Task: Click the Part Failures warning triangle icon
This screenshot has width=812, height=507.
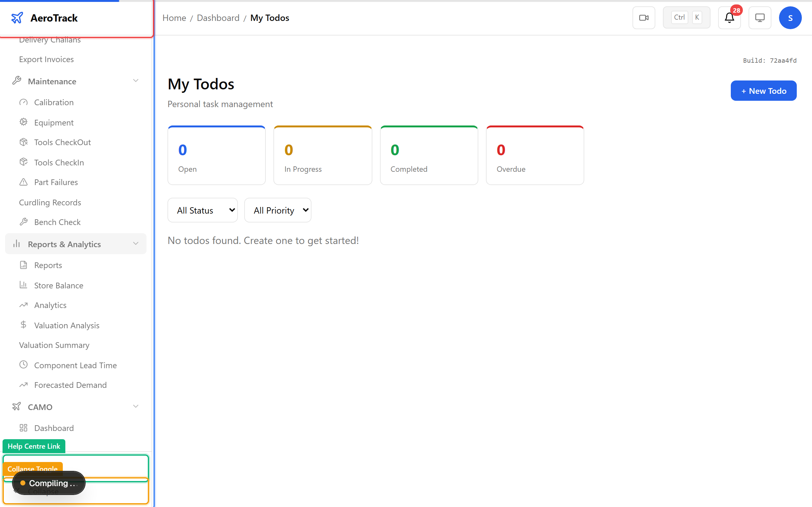Action: point(23,182)
